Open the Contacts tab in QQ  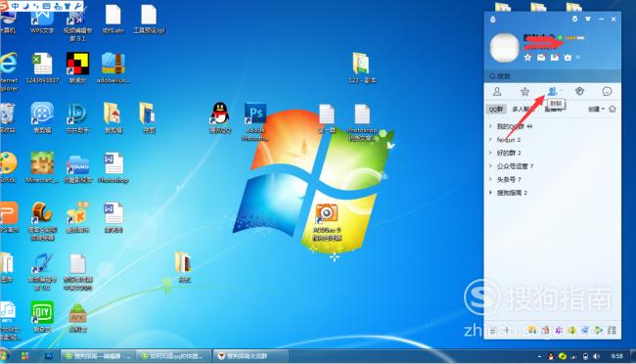497,92
